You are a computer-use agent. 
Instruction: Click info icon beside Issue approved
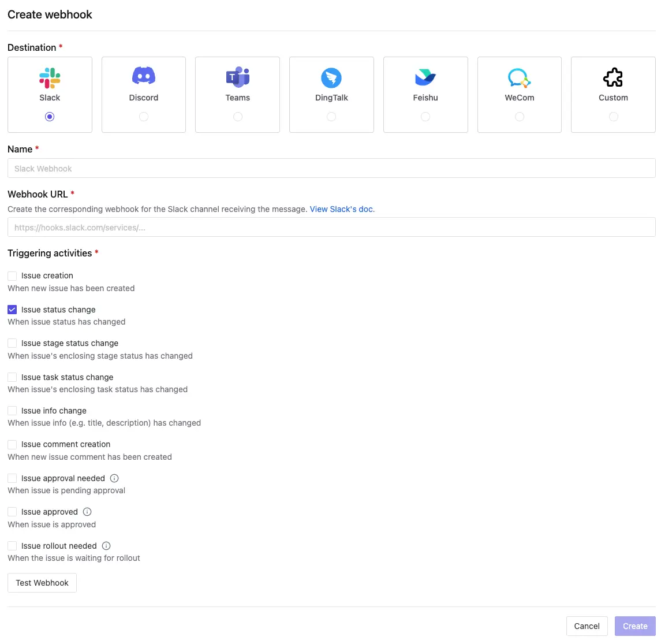tap(87, 512)
